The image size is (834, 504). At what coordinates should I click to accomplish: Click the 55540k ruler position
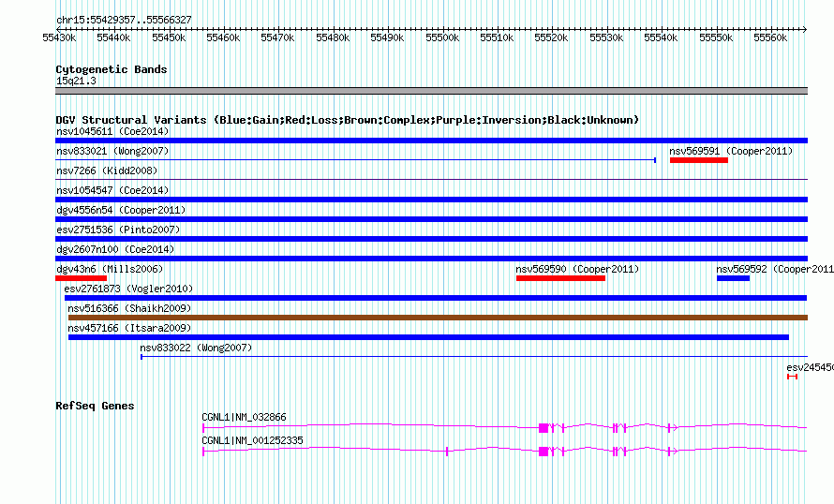(661, 37)
